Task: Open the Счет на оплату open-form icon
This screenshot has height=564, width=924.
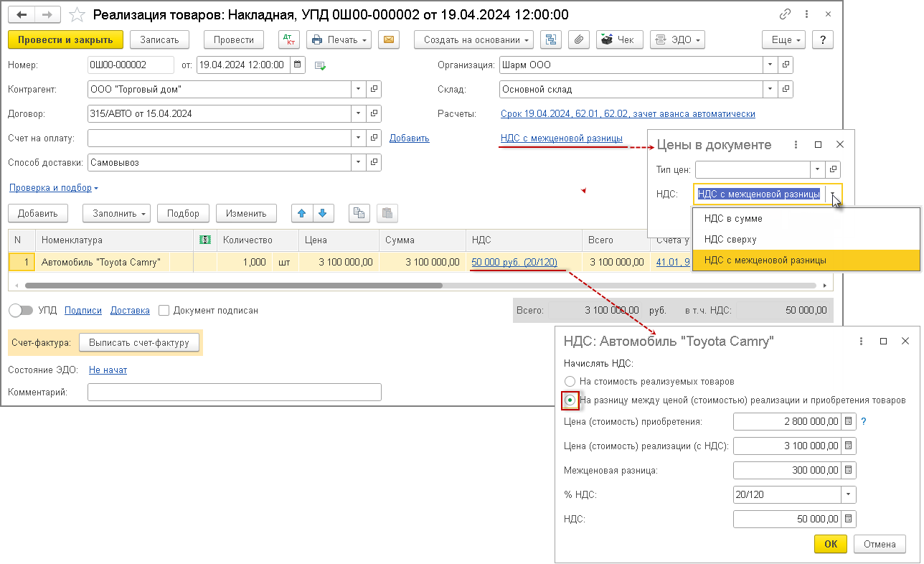Action: pyautogui.click(x=374, y=138)
